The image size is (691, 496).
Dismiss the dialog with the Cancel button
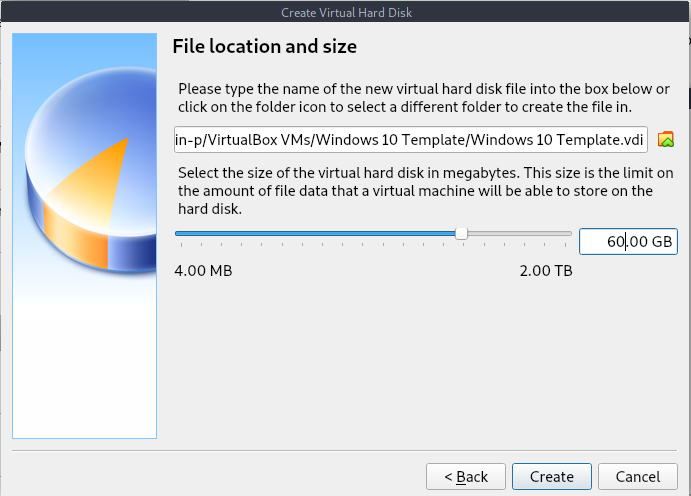click(x=638, y=476)
